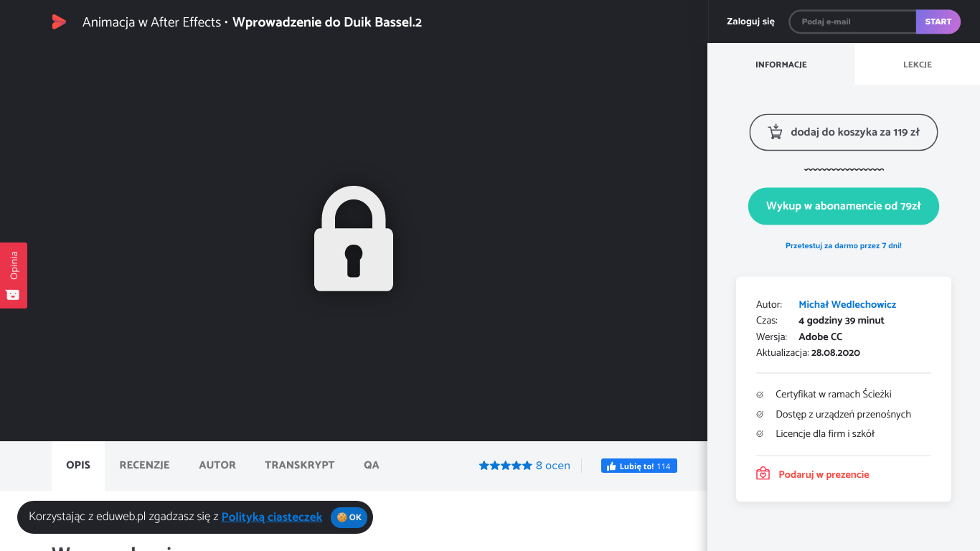Accept cookies with the OK button
This screenshot has width=980, height=551.
coord(349,517)
